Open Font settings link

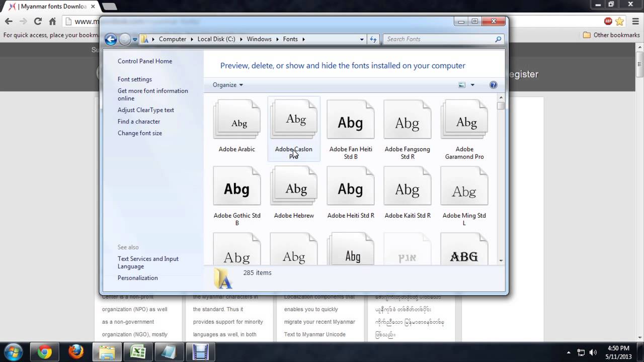[x=135, y=79]
